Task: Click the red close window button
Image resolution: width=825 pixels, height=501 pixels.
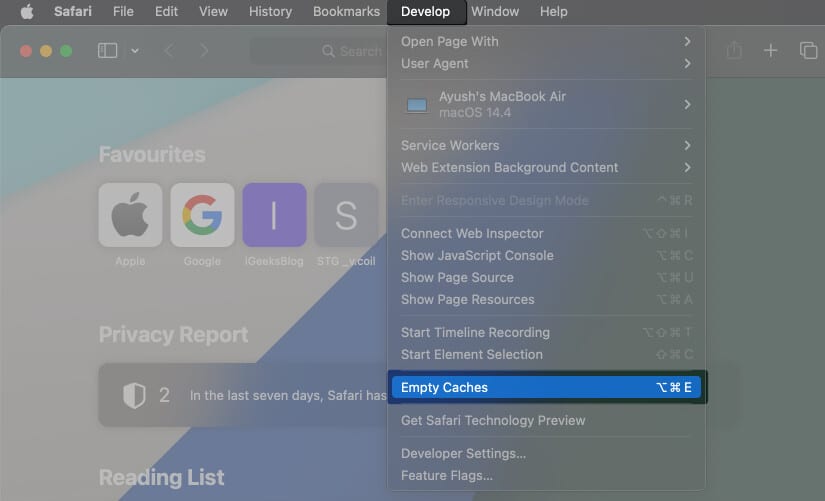Action: [x=26, y=51]
